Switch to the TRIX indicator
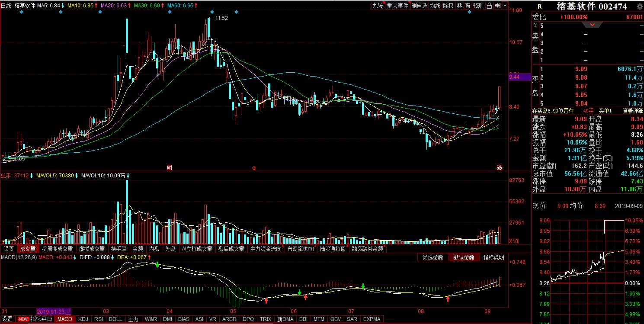 click(x=266, y=319)
